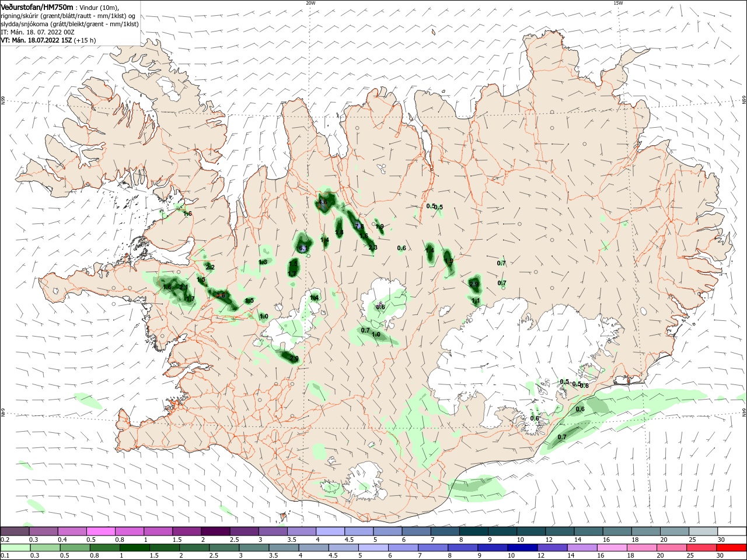Pick the dark purple 2–2.5 snow legend swatch
This screenshot has width=747, height=560.
[x=215, y=531]
